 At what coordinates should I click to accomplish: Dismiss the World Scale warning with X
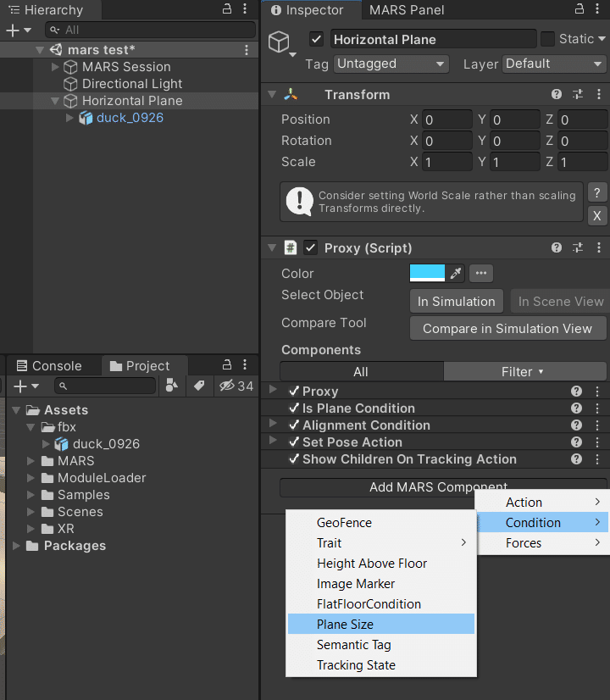coord(597,216)
